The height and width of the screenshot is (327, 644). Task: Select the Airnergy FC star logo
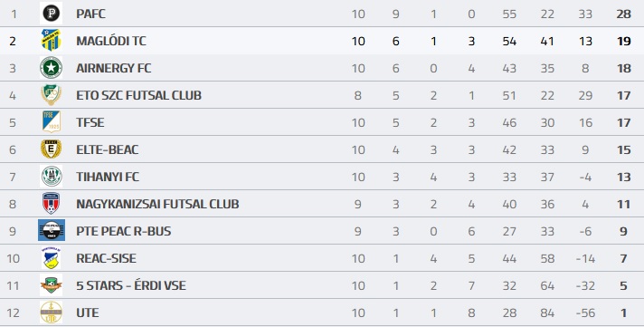pyautogui.click(x=52, y=67)
